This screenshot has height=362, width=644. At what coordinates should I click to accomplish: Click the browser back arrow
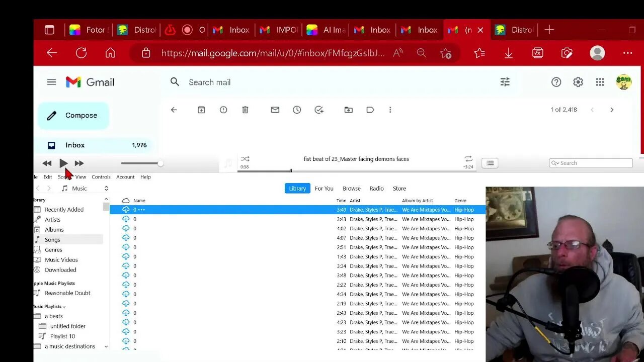52,53
